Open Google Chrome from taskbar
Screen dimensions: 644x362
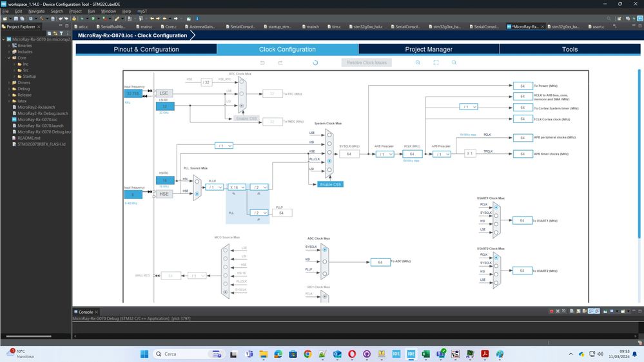[307, 354]
